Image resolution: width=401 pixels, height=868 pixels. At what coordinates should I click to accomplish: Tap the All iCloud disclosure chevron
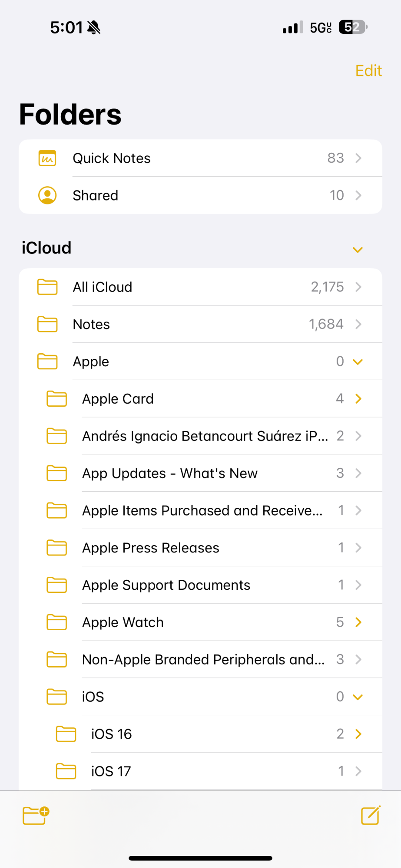tap(358, 287)
